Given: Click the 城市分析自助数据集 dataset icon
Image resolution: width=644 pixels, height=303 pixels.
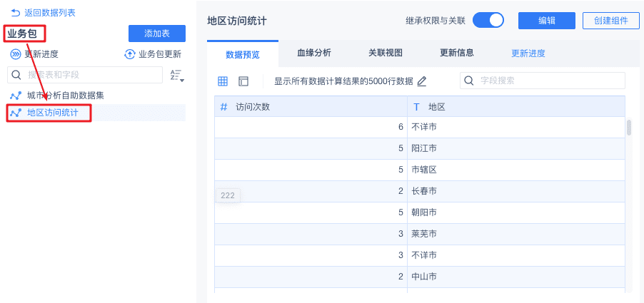Looking at the screenshot, I should point(16,96).
